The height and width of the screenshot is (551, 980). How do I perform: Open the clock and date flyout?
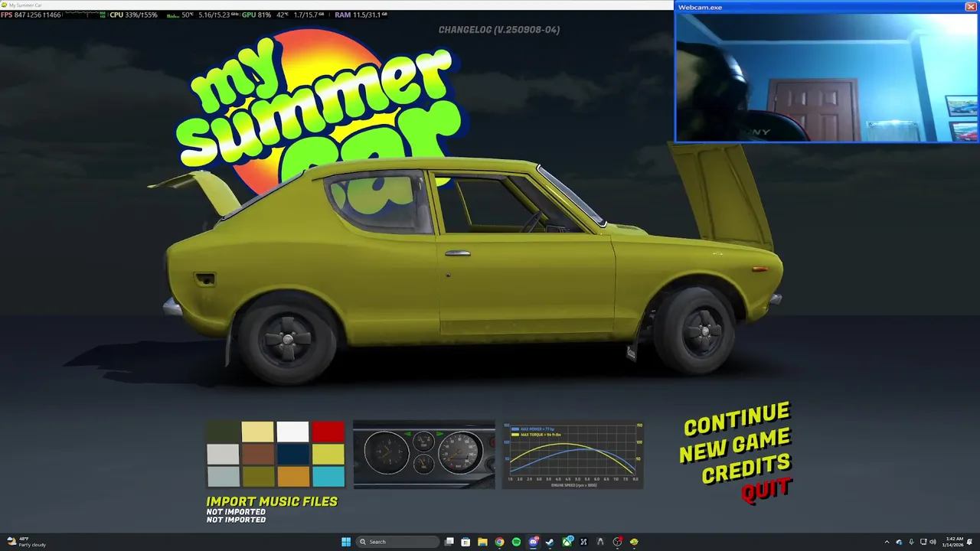pos(953,542)
